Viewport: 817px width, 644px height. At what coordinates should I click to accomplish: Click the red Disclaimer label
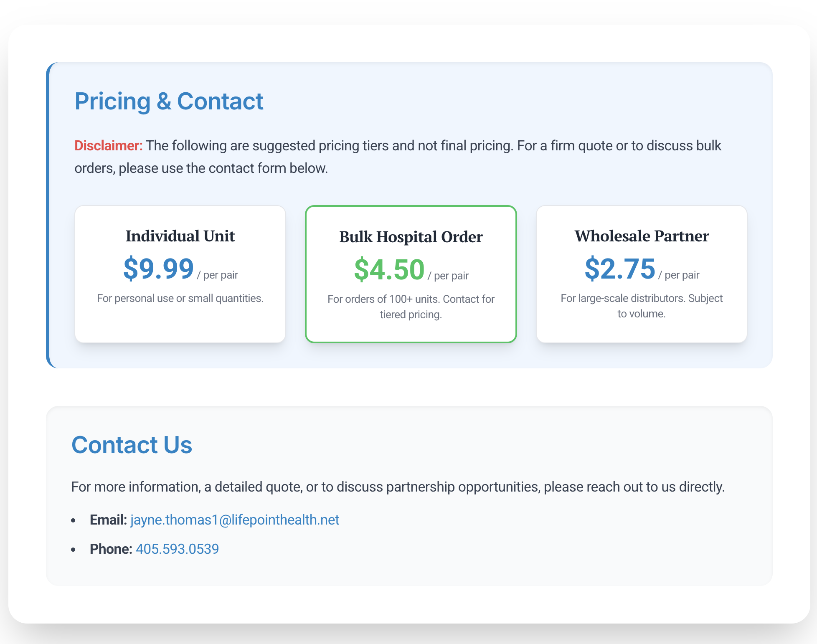(108, 145)
